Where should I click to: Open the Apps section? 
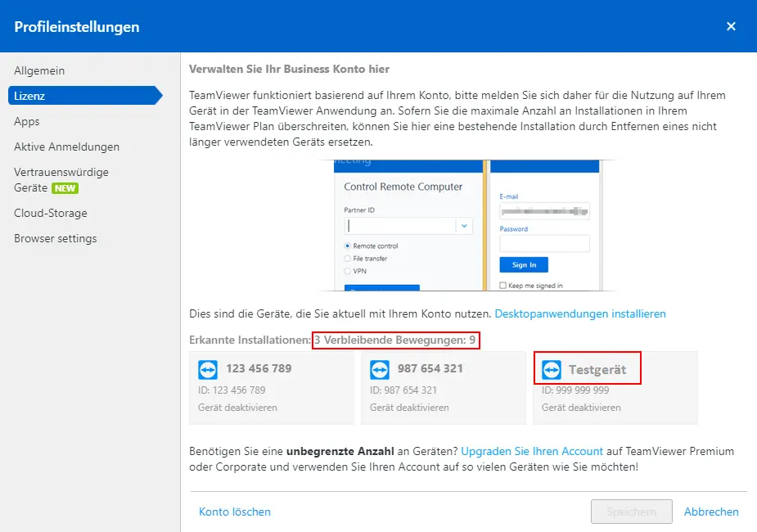26,121
